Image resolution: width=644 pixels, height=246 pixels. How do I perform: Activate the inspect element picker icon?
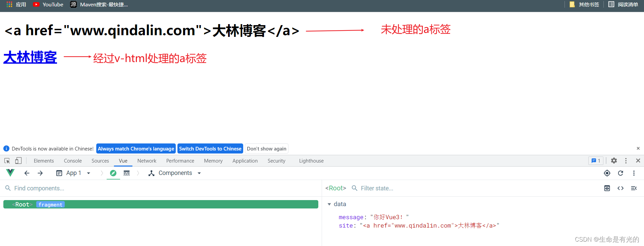[x=7, y=161]
